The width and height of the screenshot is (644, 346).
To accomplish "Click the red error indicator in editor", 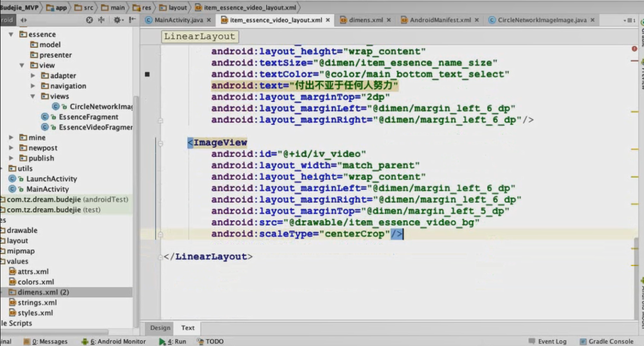I will tap(634, 49).
